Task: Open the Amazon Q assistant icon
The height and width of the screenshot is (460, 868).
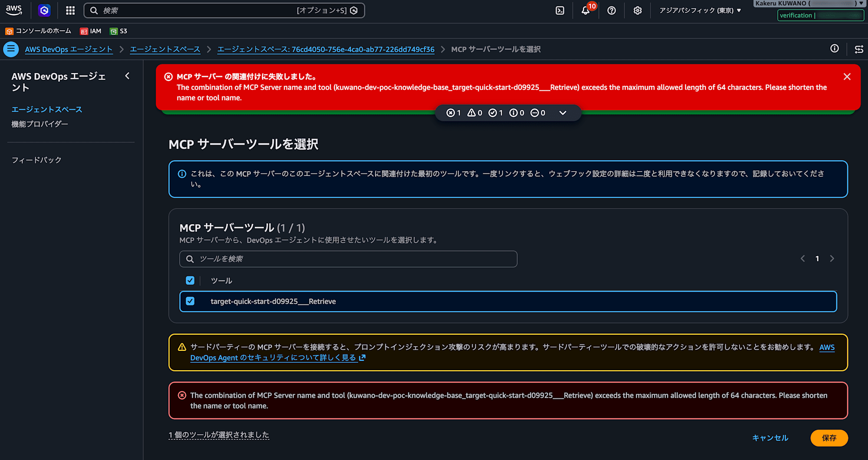Action: coord(44,10)
